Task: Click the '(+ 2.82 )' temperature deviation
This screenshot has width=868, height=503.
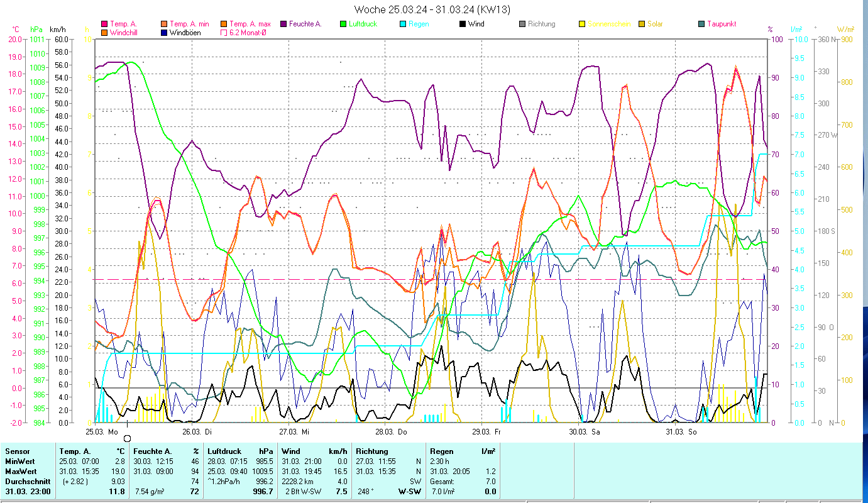Action: pos(76,482)
